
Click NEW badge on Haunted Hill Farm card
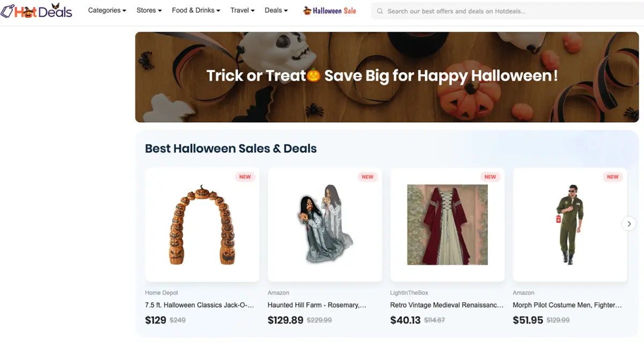(x=368, y=177)
